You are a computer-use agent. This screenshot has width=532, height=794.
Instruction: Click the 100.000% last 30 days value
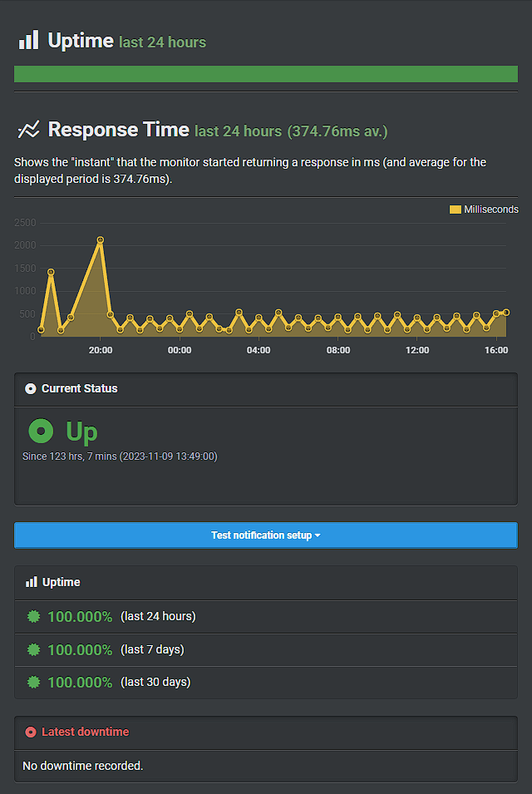tap(80, 683)
